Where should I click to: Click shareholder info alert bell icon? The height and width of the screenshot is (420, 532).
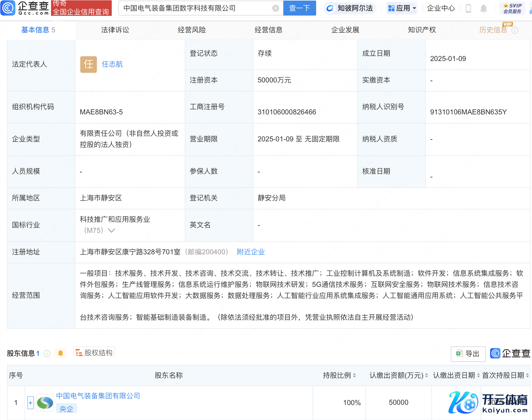coord(60,353)
